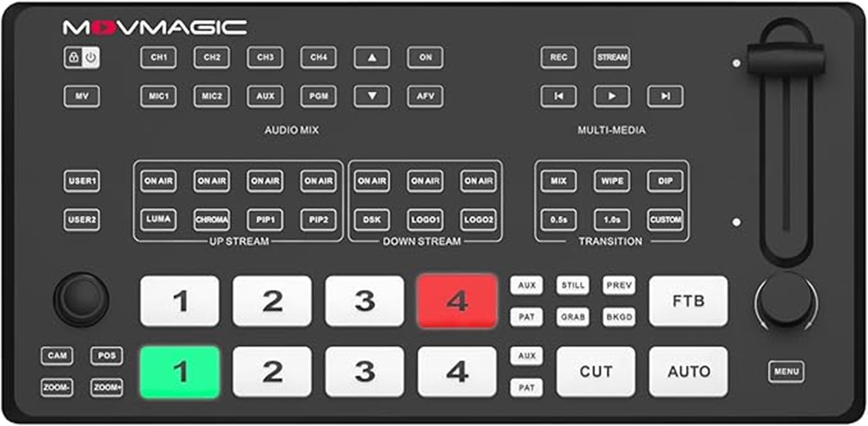Lower audio level with down arrow
Image resolution: width=868 pixels, height=426 pixels.
pyautogui.click(x=372, y=96)
